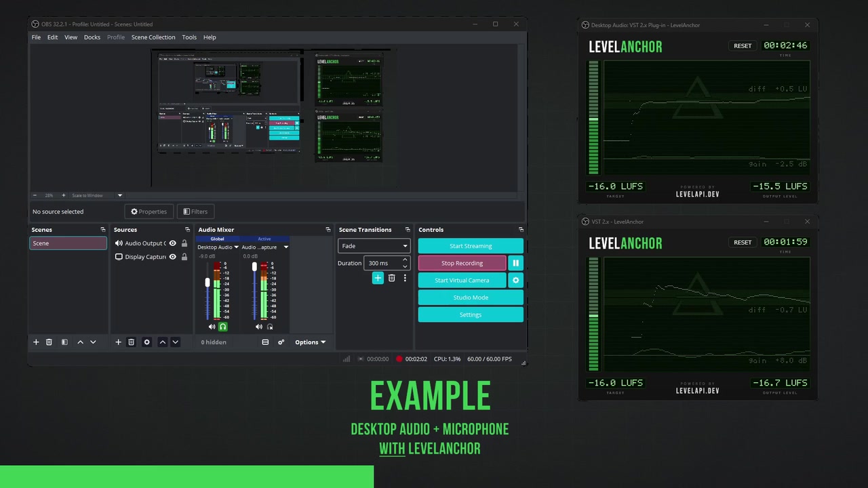Open source properties gear in Sources toolbar
Screen dimensions: 868x488
[x=146, y=342]
